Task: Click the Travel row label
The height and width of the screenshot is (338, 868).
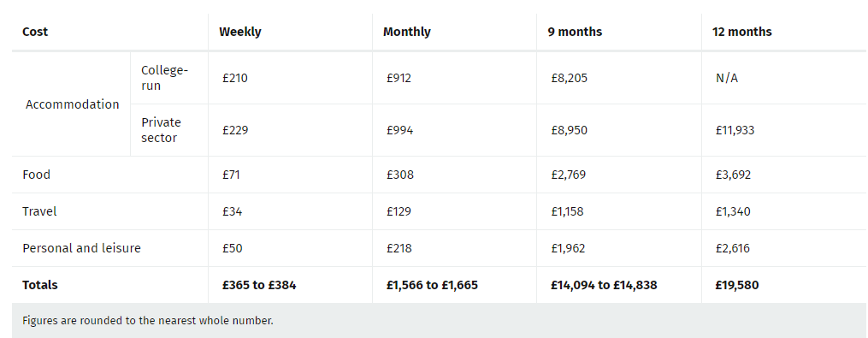Action: [x=39, y=211]
